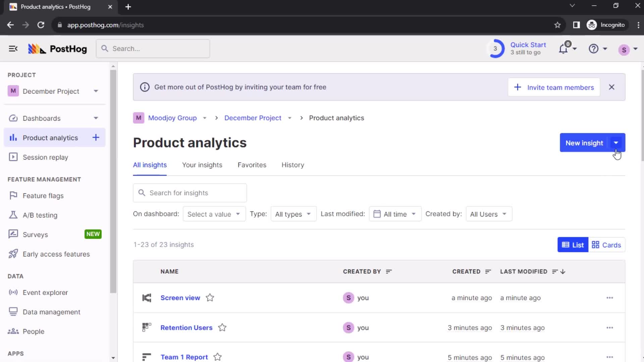The height and width of the screenshot is (362, 644).
Task: Star the Team 1 Report insight
Action: click(x=218, y=357)
